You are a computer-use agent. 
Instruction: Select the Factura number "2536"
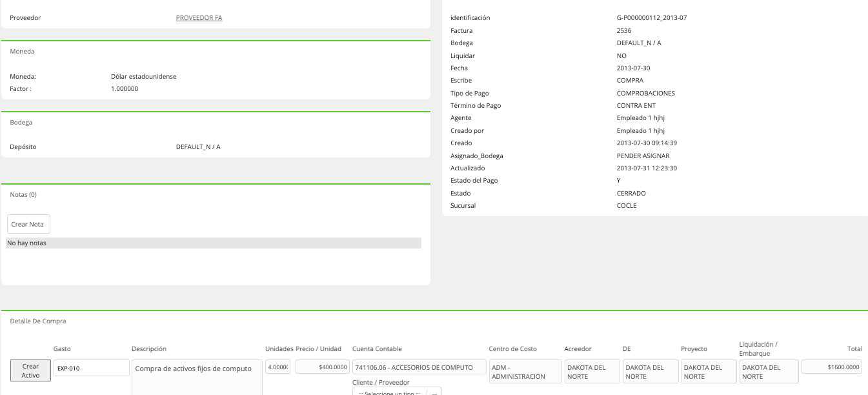click(x=624, y=30)
